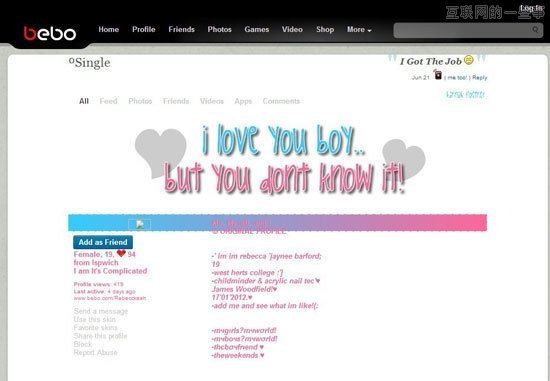Open Profile in top navigation
The height and width of the screenshot is (381, 550).
coord(143,29)
